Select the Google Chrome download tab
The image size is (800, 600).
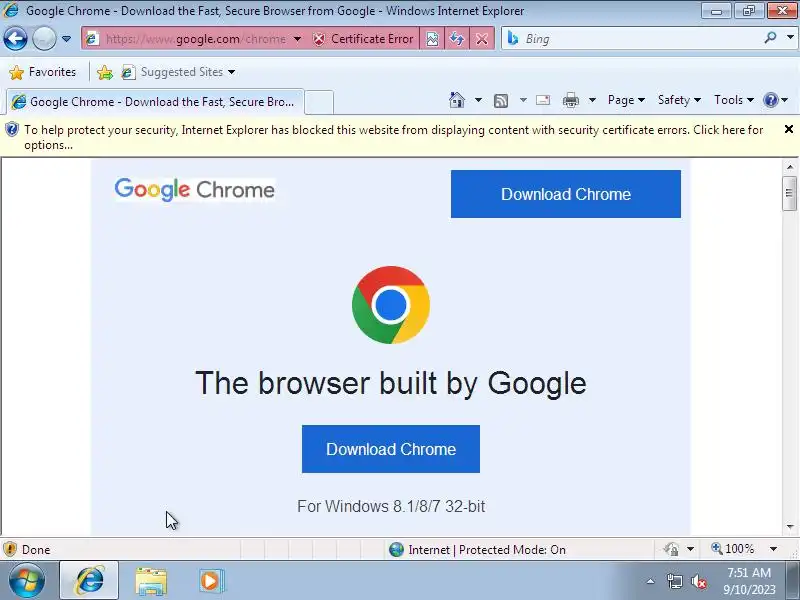coord(156,102)
